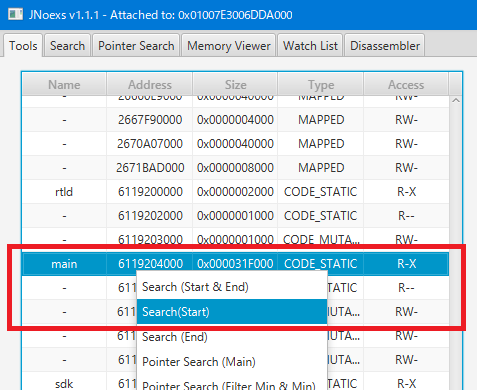Sort table by Size column header
The height and width of the screenshot is (390, 477).
tap(235, 84)
